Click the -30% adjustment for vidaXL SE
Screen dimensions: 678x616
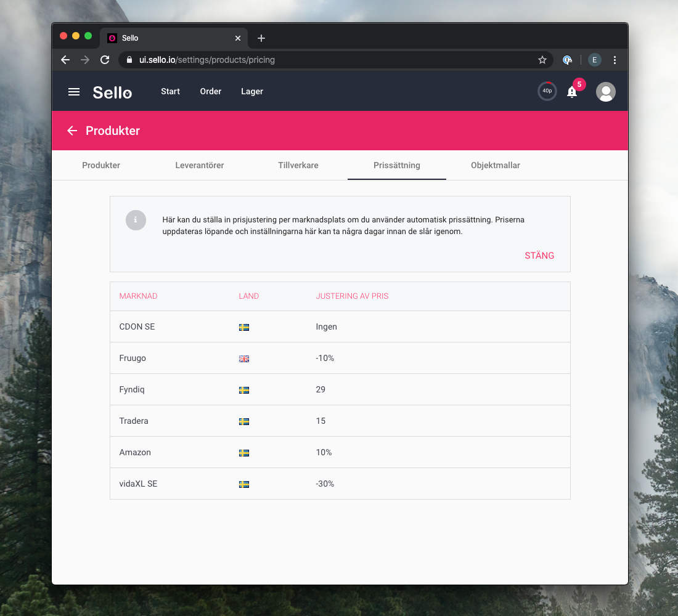[x=325, y=484]
